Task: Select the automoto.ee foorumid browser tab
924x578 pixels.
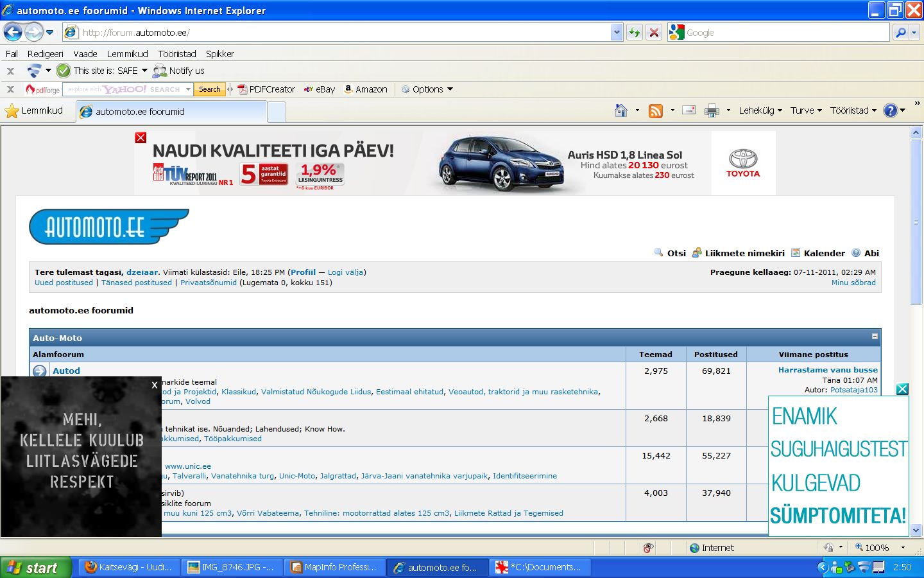Action: [170, 112]
